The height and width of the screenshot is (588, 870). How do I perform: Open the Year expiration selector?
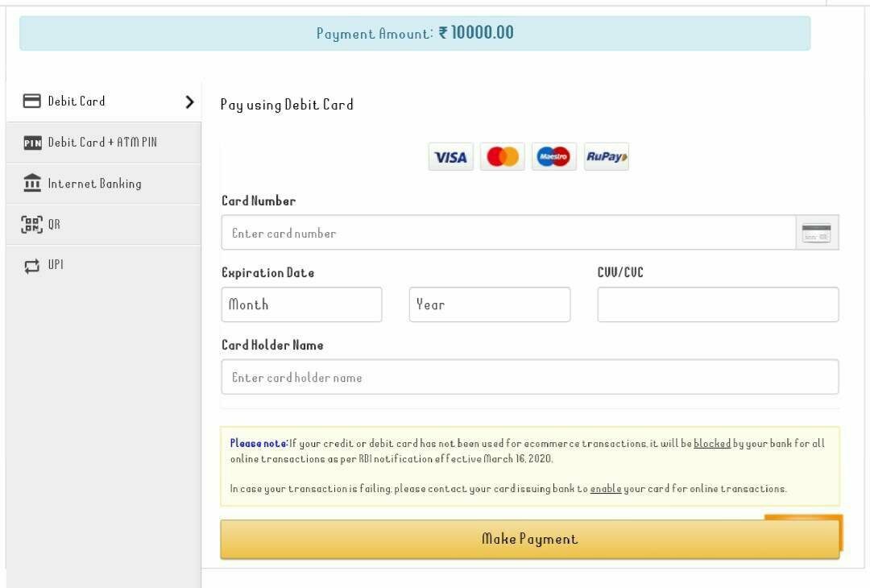pyautogui.click(x=489, y=304)
